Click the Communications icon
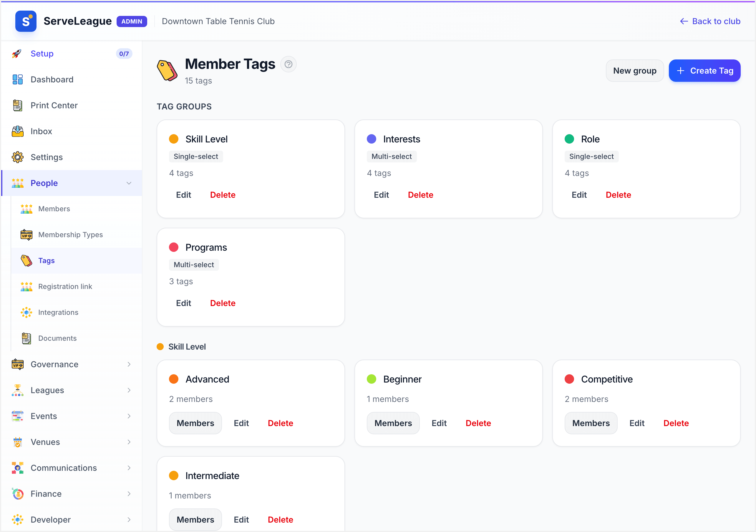756x532 pixels. point(17,468)
